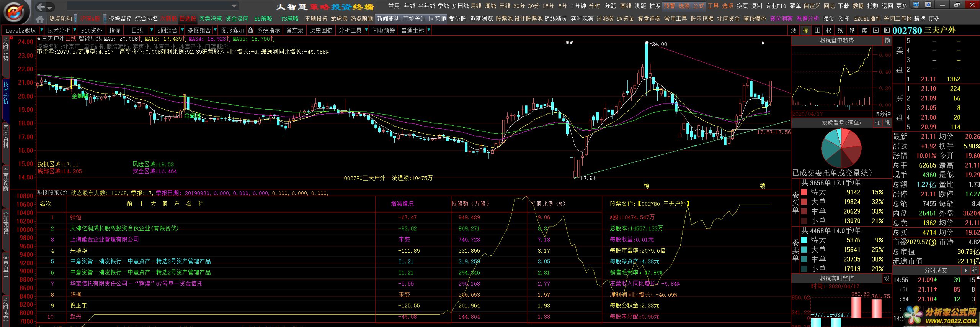Toggle the 权 price adjustment icon
This screenshot has height=327, width=980.
pos(829,30)
